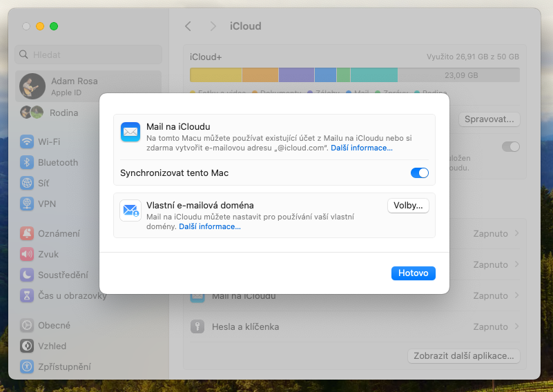Click Spravovat… storage button
Viewport: 553px width, 392px height.
coord(489,119)
